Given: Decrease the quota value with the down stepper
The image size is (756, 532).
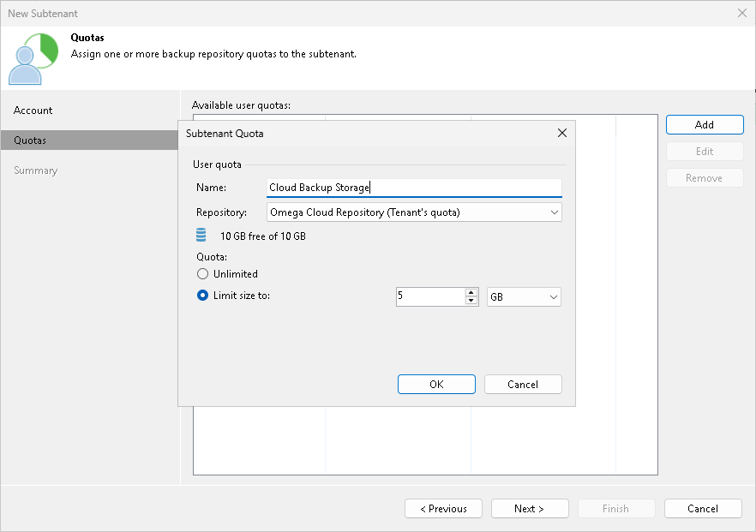Looking at the screenshot, I should point(471,300).
